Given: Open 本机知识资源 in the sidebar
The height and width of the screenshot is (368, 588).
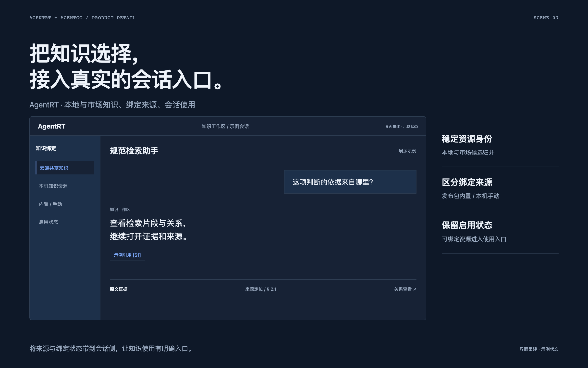Looking at the screenshot, I should [x=53, y=186].
